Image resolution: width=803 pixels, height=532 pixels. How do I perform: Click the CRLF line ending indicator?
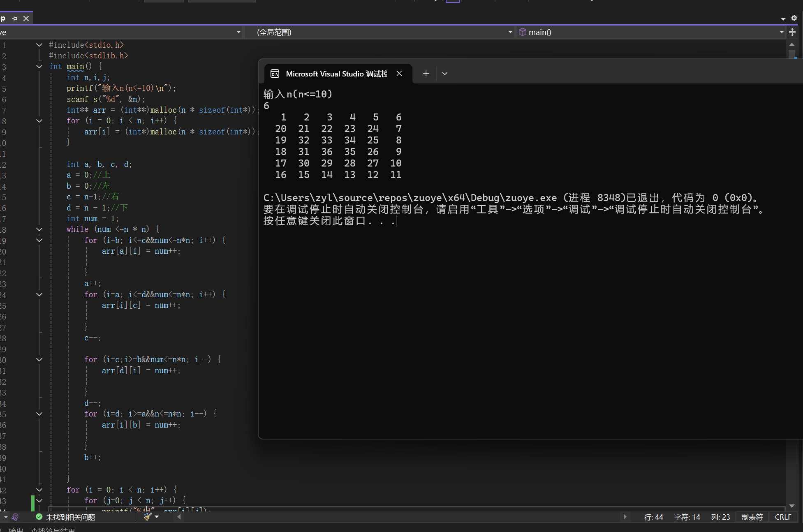(783, 517)
